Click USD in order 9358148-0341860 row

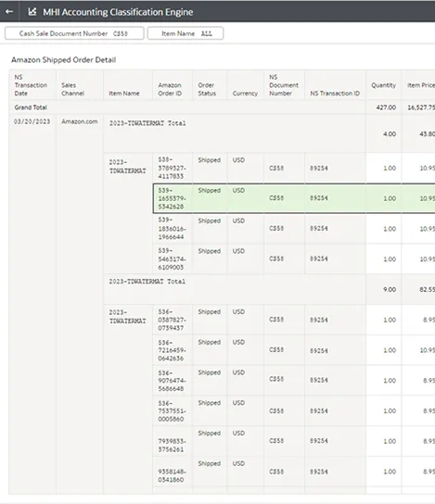(238, 463)
